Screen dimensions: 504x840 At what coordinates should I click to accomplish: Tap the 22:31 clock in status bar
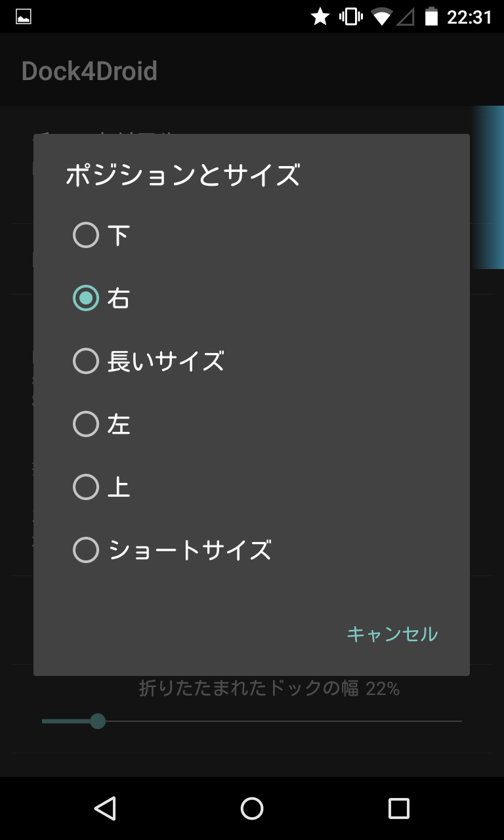coord(469,17)
